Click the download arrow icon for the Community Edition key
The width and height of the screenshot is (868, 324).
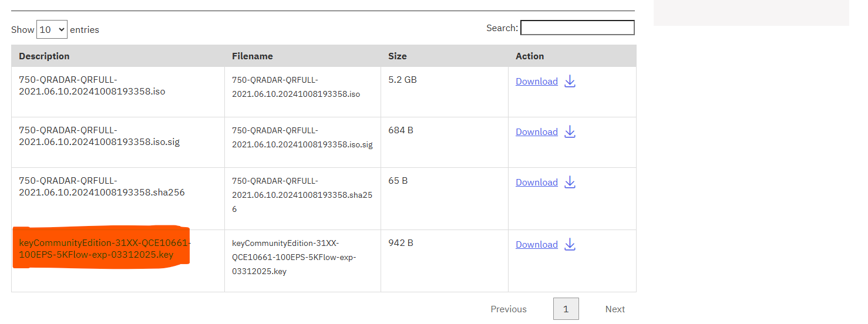[570, 245]
